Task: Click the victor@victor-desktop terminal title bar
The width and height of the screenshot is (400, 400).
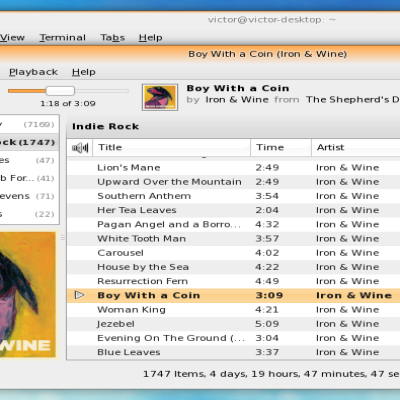Action: [272, 20]
